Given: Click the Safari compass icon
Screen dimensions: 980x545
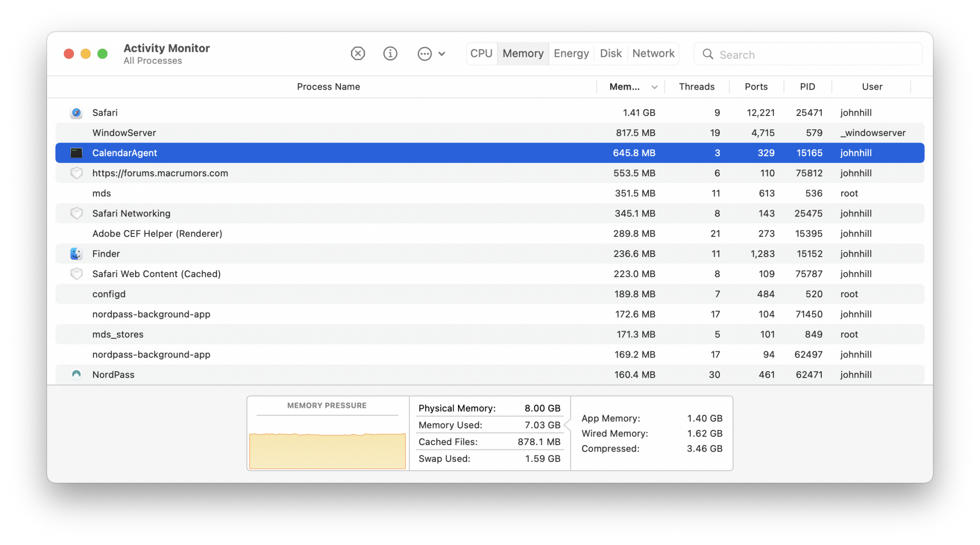Looking at the screenshot, I should click(x=76, y=113).
